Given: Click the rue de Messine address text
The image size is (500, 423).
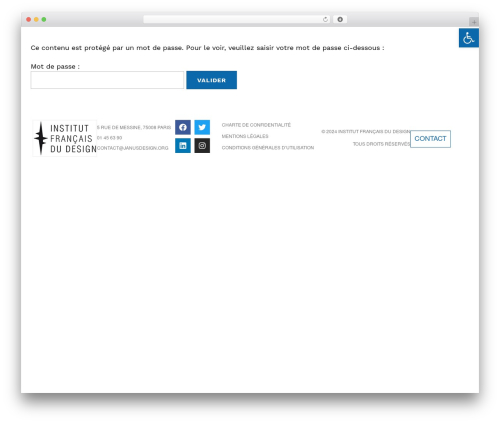Looking at the screenshot, I should [134, 127].
